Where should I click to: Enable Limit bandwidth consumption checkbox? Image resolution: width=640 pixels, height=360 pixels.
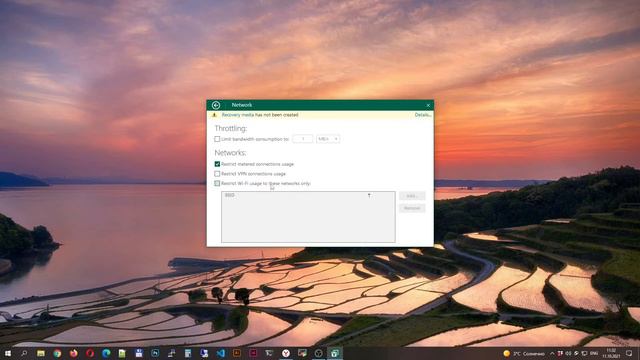[x=217, y=139]
